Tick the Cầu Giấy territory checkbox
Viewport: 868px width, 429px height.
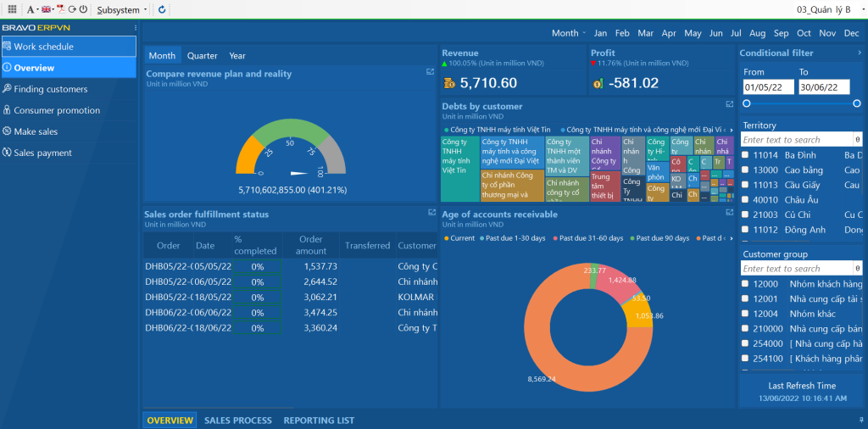coord(745,185)
